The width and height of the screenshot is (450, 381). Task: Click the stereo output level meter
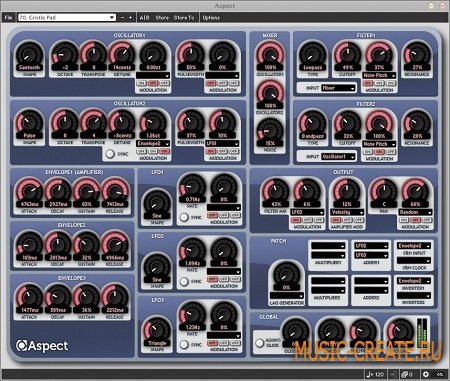pyautogui.click(x=422, y=332)
